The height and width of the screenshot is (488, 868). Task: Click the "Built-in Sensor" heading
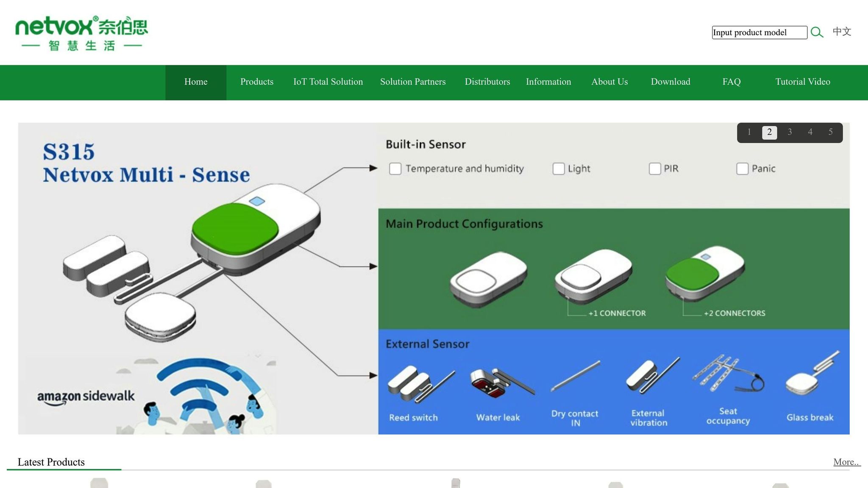pyautogui.click(x=426, y=144)
